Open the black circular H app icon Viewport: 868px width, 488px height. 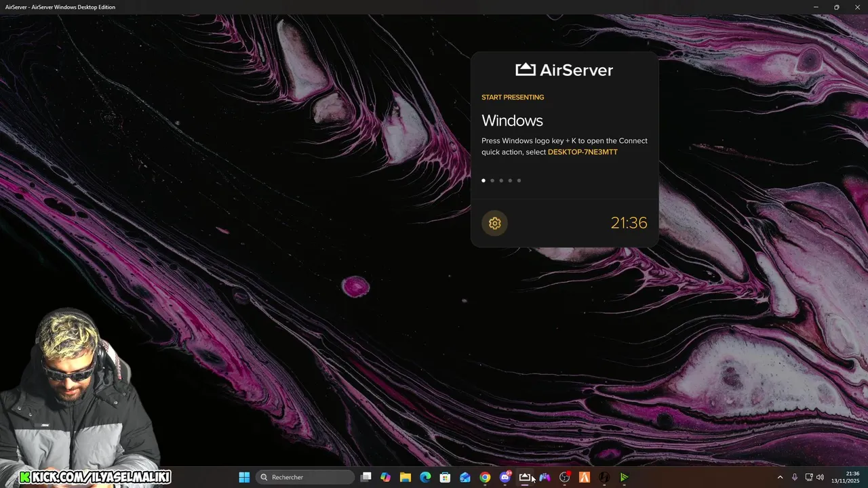pos(604,477)
